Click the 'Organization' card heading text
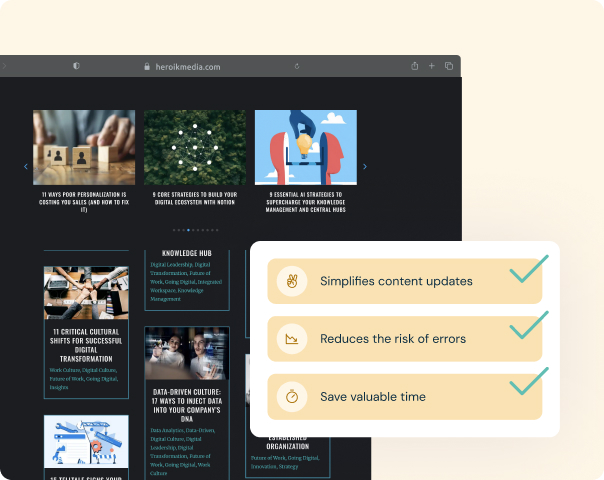Screen dimensions: 604x480 click(x=288, y=446)
